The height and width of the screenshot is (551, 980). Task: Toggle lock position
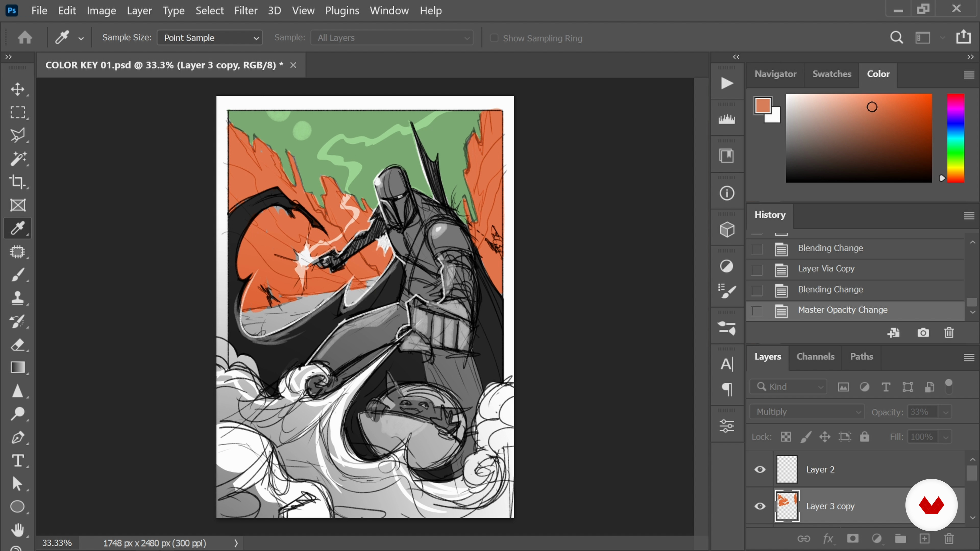pos(825,437)
